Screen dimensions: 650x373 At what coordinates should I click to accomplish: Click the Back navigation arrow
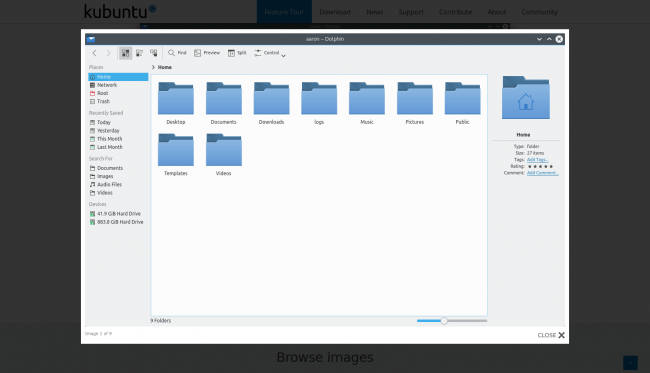pos(95,53)
